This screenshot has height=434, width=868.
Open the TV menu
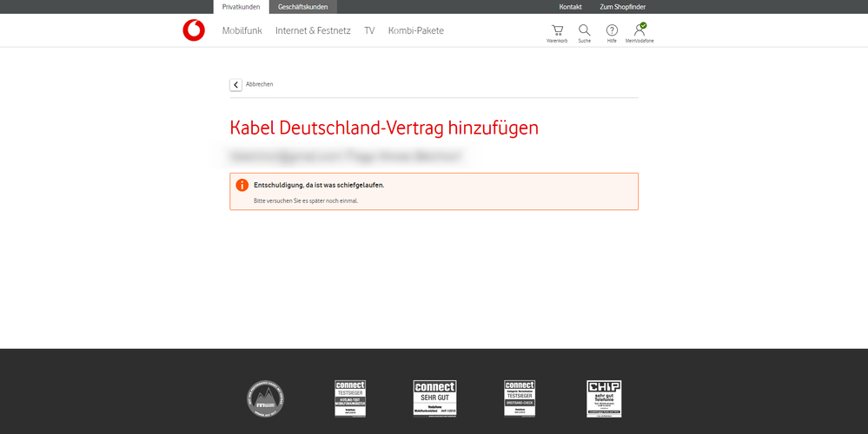(369, 31)
